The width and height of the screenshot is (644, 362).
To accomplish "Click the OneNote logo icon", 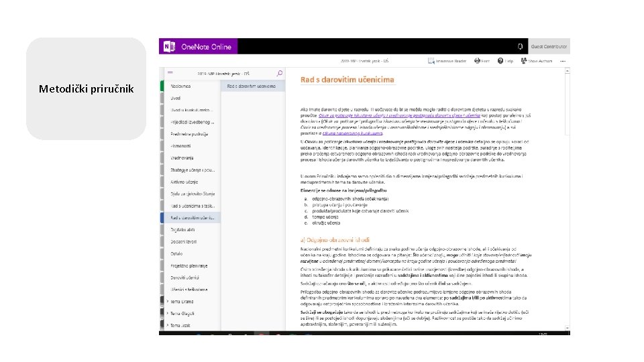I will (169, 47).
